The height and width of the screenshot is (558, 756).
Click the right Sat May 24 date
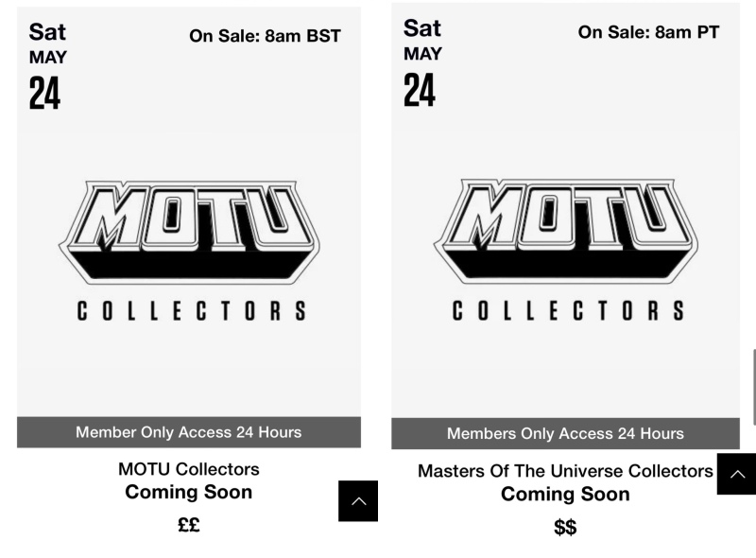pos(422,62)
